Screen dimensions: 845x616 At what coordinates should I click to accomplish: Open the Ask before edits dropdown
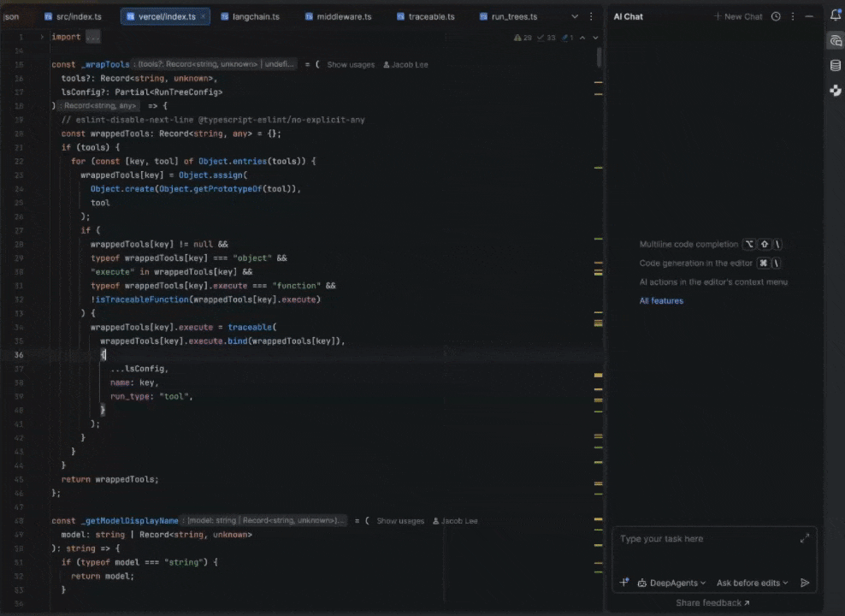coord(752,583)
